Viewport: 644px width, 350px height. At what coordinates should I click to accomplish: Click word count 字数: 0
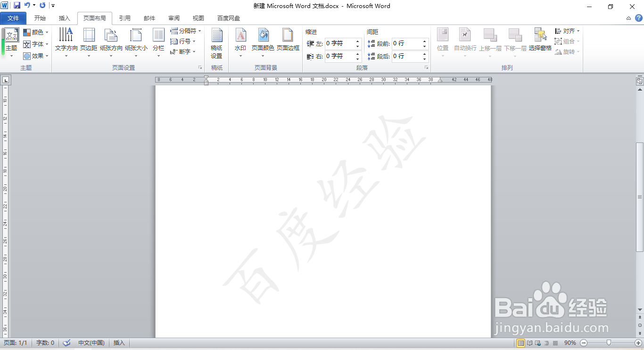[x=45, y=343]
